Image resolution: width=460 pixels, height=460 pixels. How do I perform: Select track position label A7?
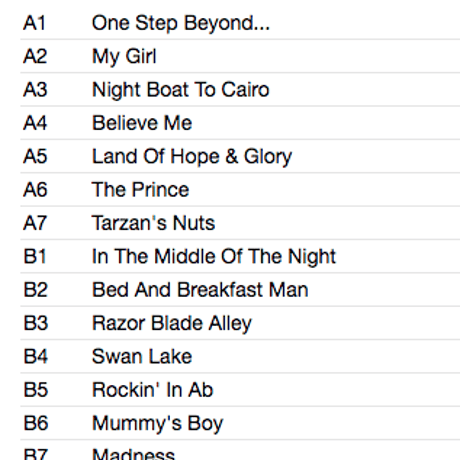[x=35, y=223]
